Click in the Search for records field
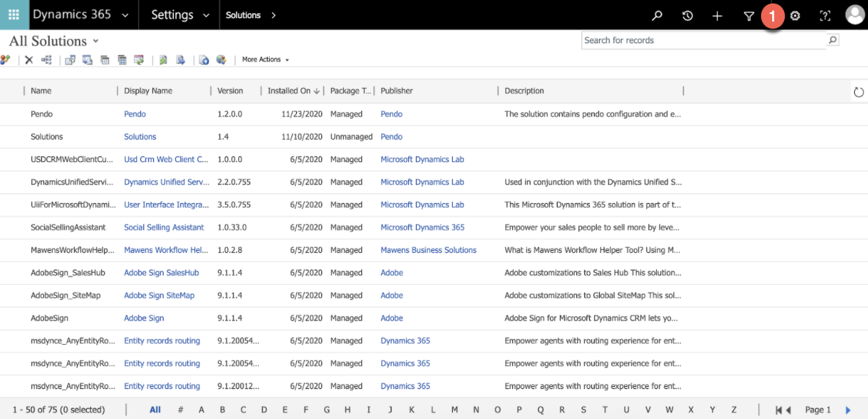Screen dimensions: 868x419 (x=704, y=41)
